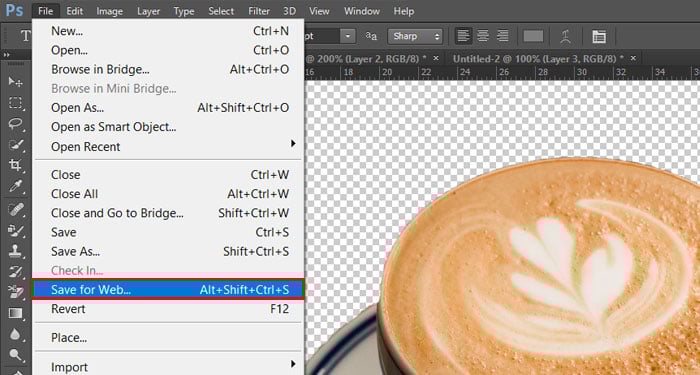Open the Edit menu
The image size is (700, 375).
tap(75, 11)
